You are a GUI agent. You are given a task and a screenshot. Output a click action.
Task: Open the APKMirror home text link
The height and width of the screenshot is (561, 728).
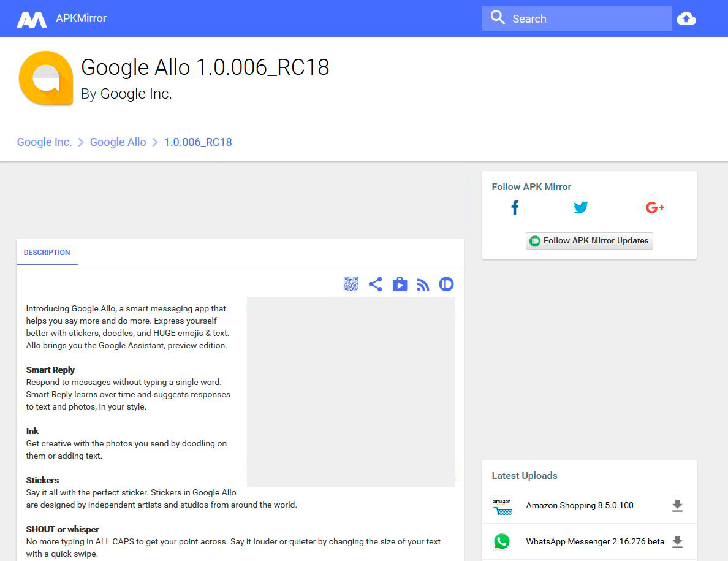tap(81, 18)
